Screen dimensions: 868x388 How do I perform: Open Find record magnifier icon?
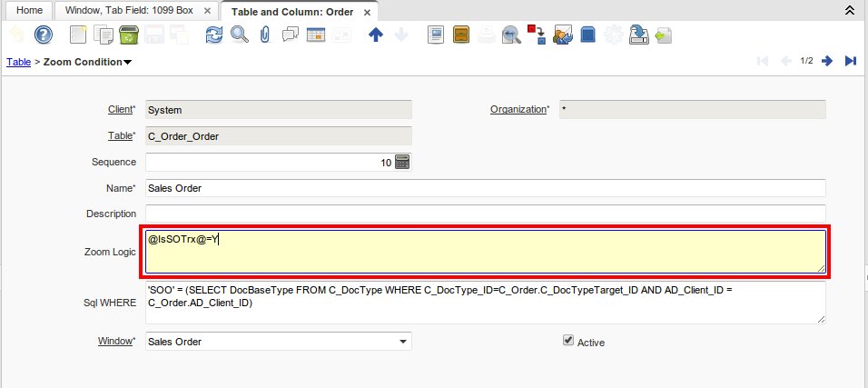point(240,35)
